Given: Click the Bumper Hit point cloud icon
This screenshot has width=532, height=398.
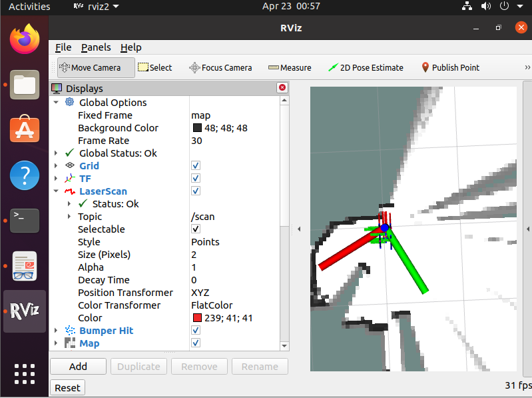Looking at the screenshot, I should tap(70, 330).
